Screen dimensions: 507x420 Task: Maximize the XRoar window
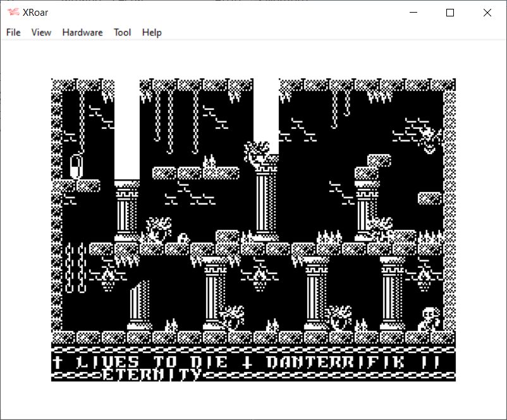pyautogui.click(x=450, y=13)
